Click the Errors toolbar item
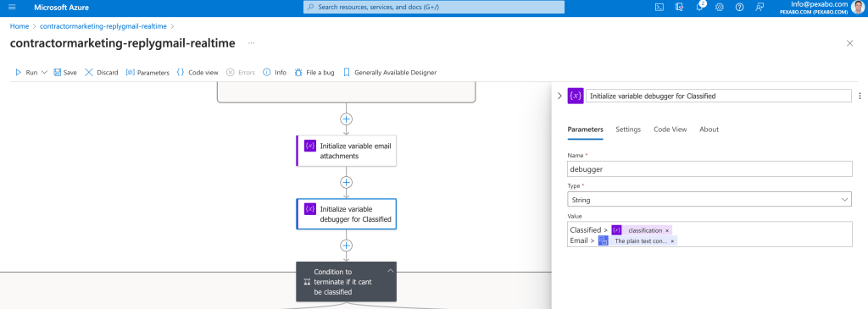This screenshot has width=868, height=309. (x=241, y=73)
